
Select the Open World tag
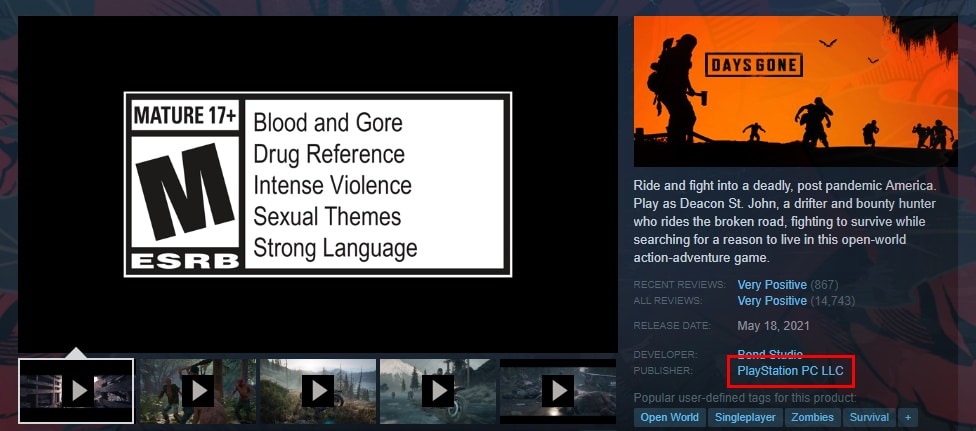tap(669, 417)
